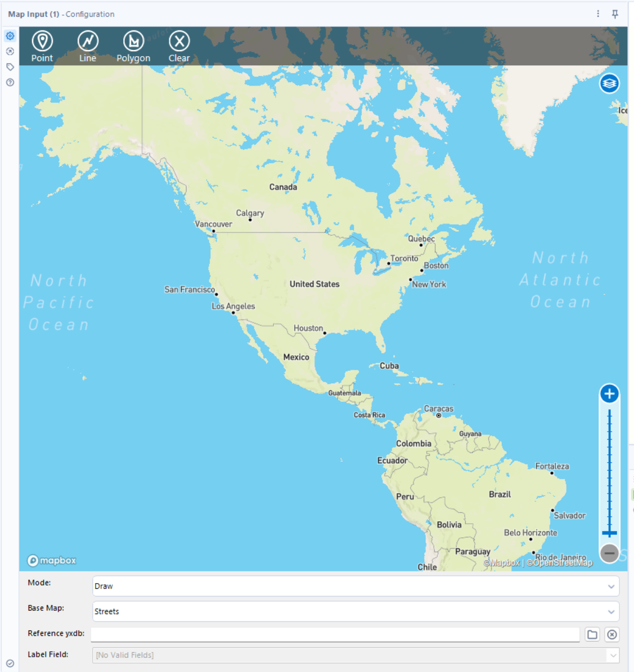Clear the Reference yxdb path
Viewport: 634px width, 672px height.
[611, 634]
